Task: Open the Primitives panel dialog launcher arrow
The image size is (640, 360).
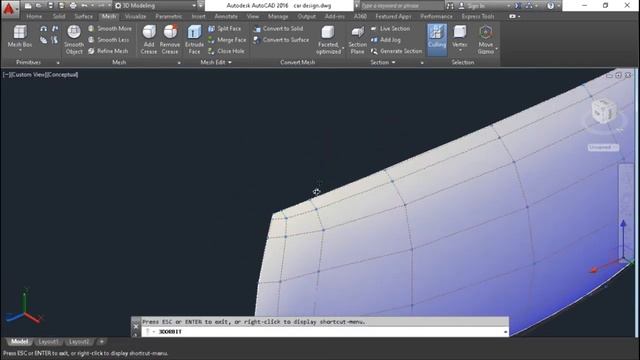Action: coord(58,63)
